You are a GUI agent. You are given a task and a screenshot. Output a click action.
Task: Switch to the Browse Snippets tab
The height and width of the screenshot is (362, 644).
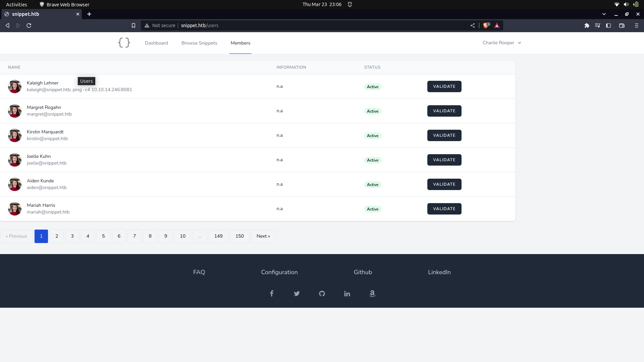pyautogui.click(x=199, y=43)
